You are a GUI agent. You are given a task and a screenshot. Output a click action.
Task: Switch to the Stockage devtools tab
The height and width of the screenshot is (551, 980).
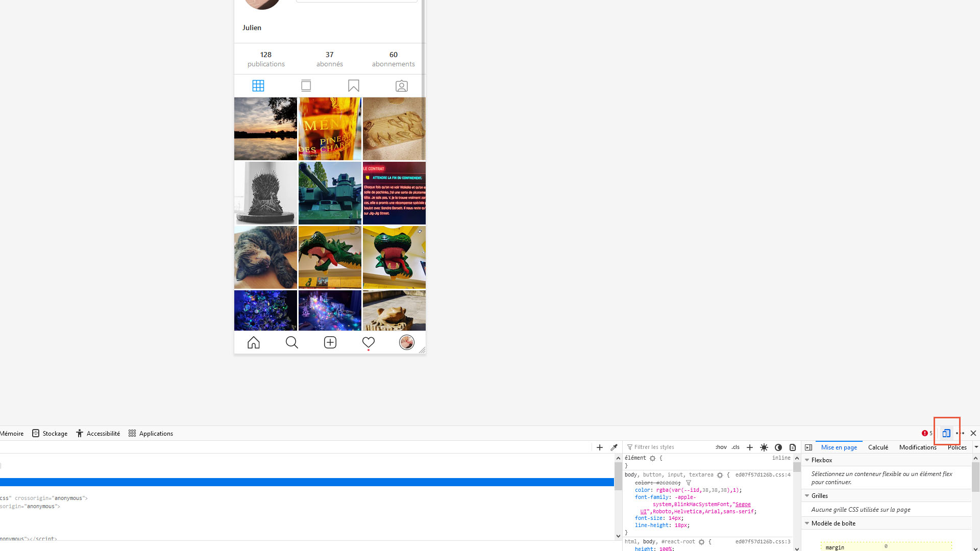[x=50, y=434]
